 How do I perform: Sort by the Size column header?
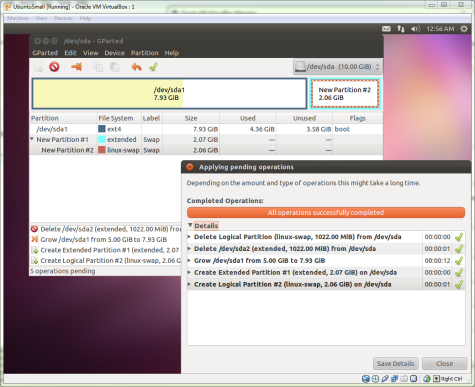pos(191,118)
